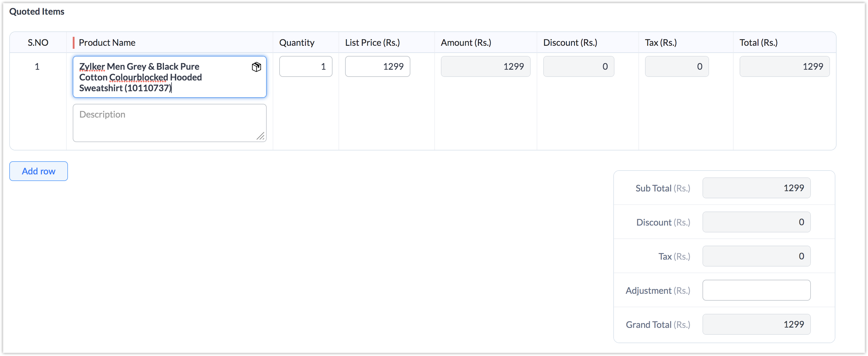Click the Grand Total value field

click(756, 324)
